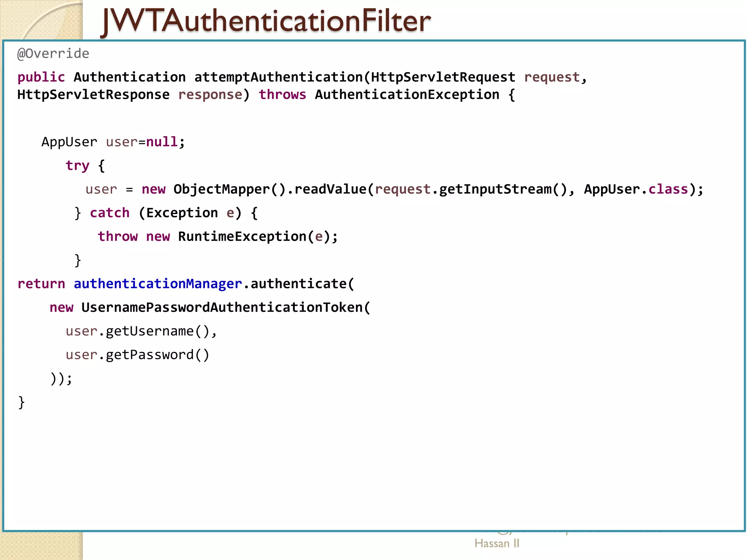747x560 pixels.
Task: Click the try keyword
Action: (77, 166)
